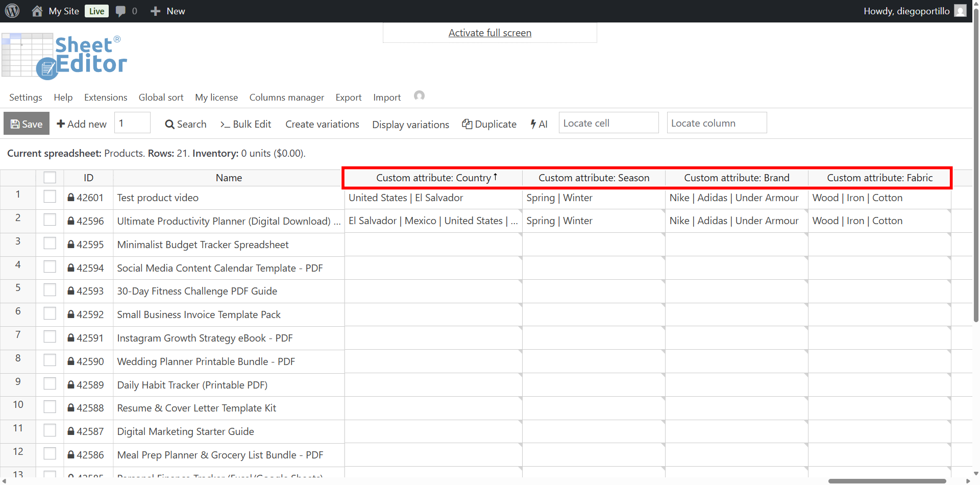Click the Save button
This screenshot has height=485, width=980.
tap(27, 124)
